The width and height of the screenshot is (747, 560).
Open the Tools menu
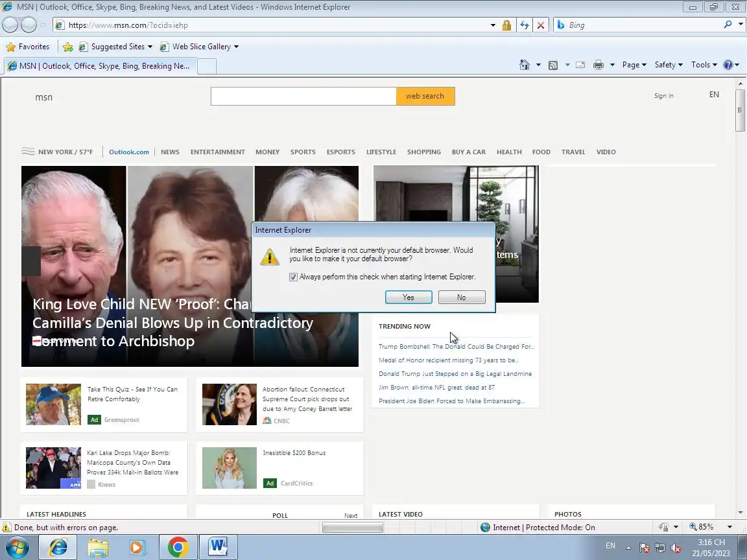704,65
